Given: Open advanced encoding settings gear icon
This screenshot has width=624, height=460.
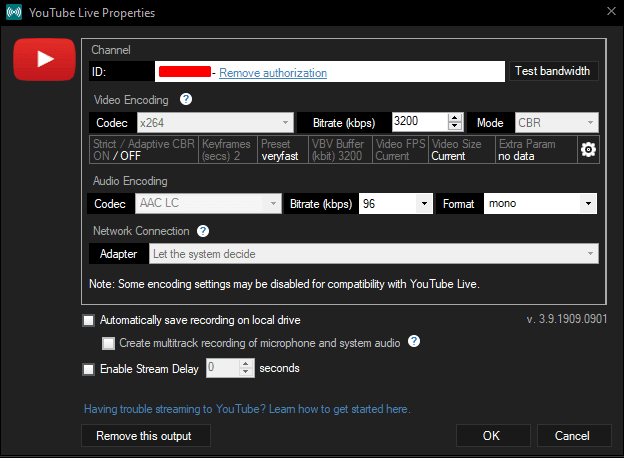Looking at the screenshot, I should click(588, 150).
